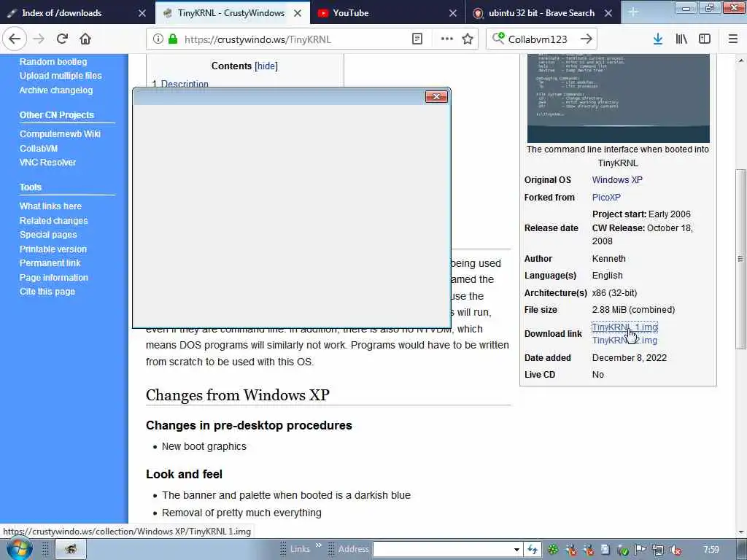
Task: Download TinyKRNL 2.img
Action: click(x=624, y=341)
